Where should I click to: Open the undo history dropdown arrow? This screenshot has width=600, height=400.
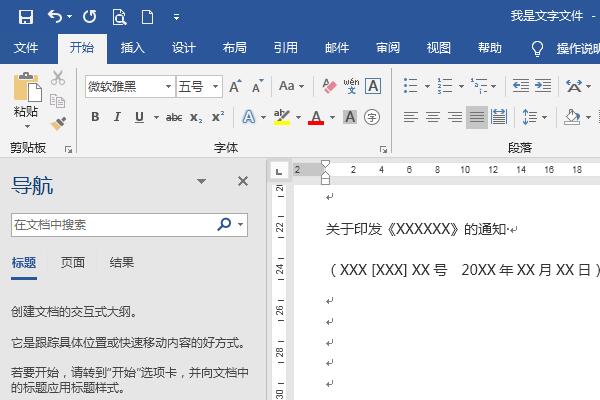pos(69,16)
